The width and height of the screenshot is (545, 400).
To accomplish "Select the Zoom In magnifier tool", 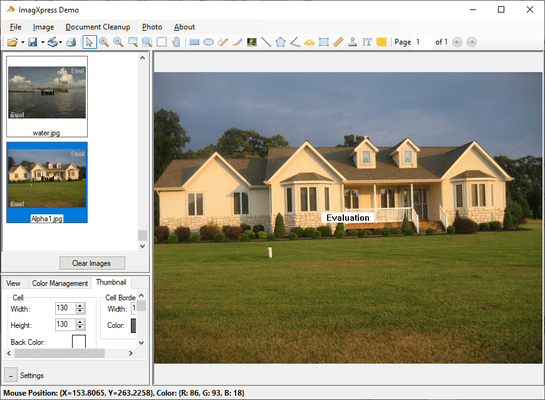I will pyautogui.click(x=104, y=42).
